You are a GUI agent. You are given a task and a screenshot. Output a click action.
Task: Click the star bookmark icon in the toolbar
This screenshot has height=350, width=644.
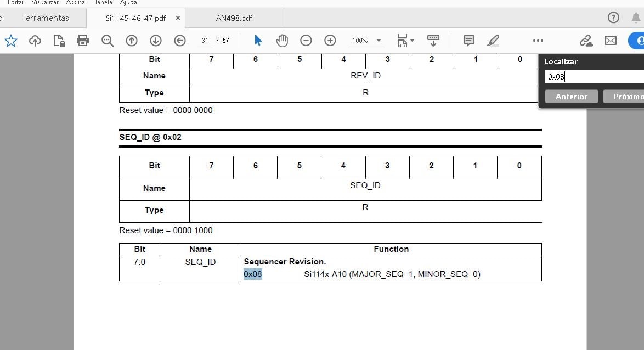10,41
